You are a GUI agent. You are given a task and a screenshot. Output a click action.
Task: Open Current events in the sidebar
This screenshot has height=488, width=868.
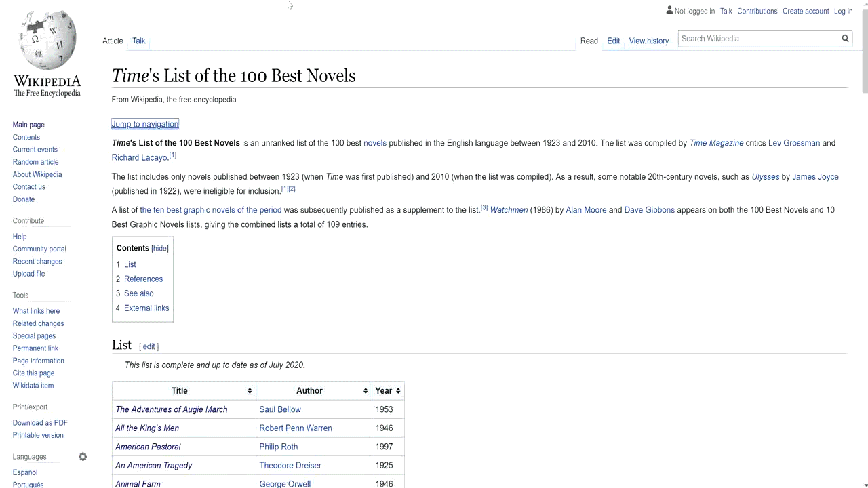(x=35, y=150)
